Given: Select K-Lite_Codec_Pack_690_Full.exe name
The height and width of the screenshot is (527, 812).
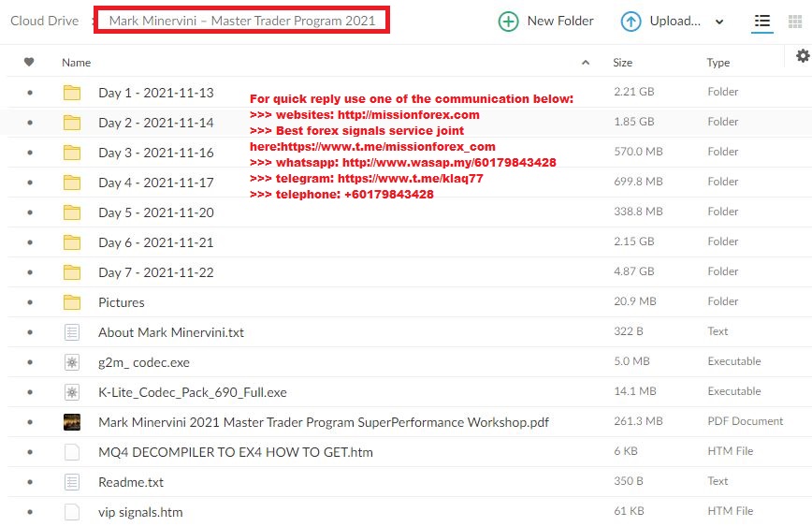Looking at the screenshot, I should [193, 393].
